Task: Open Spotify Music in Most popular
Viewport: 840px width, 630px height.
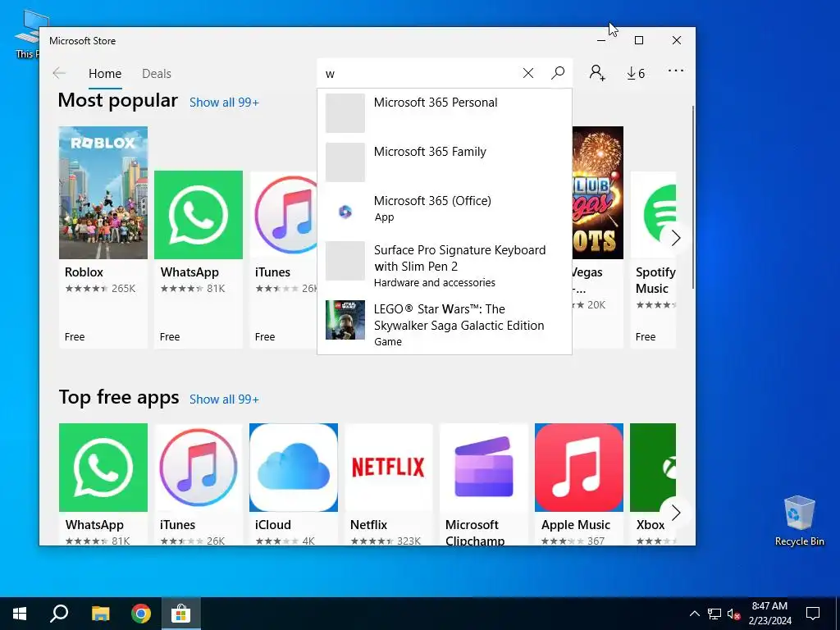Action: click(x=652, y=259)
